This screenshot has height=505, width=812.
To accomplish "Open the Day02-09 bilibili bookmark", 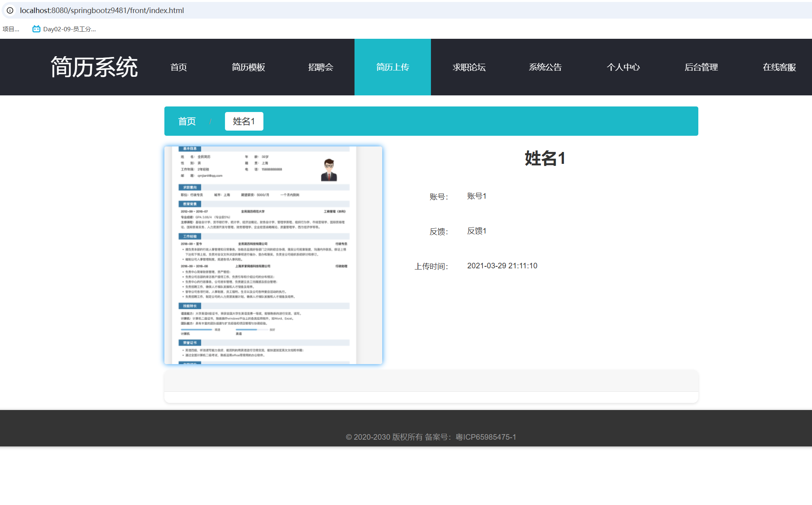I will 65,28.
